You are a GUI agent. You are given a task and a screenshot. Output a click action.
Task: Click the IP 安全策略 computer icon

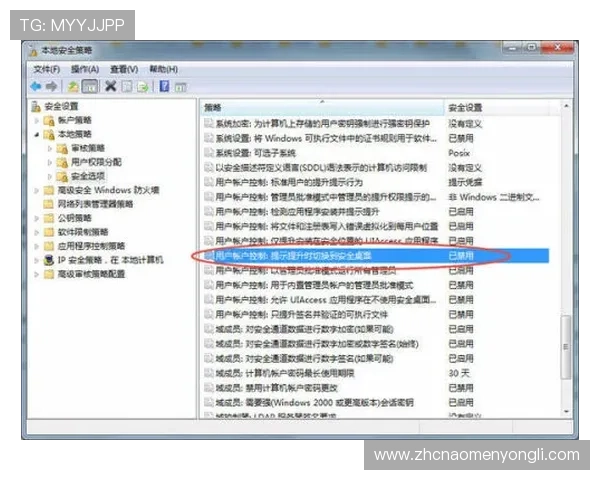tap(49, 260)
